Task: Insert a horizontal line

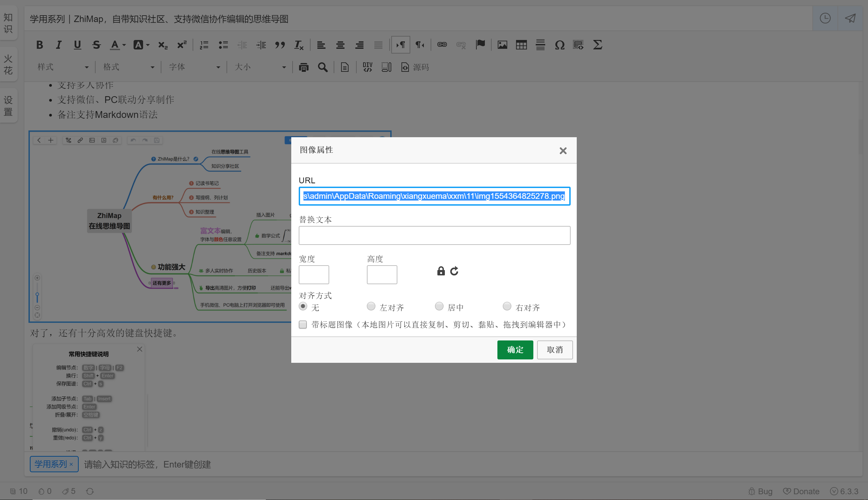Action: [x=540, y=45]
